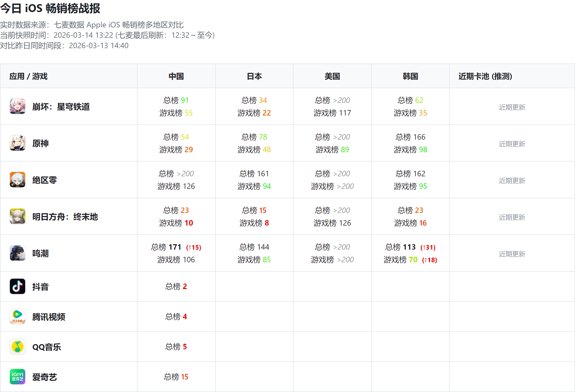Click 总榜 171 in the 鸣潮 row
This screenshot has height=392, width=575.
click(x=166, y=247)
